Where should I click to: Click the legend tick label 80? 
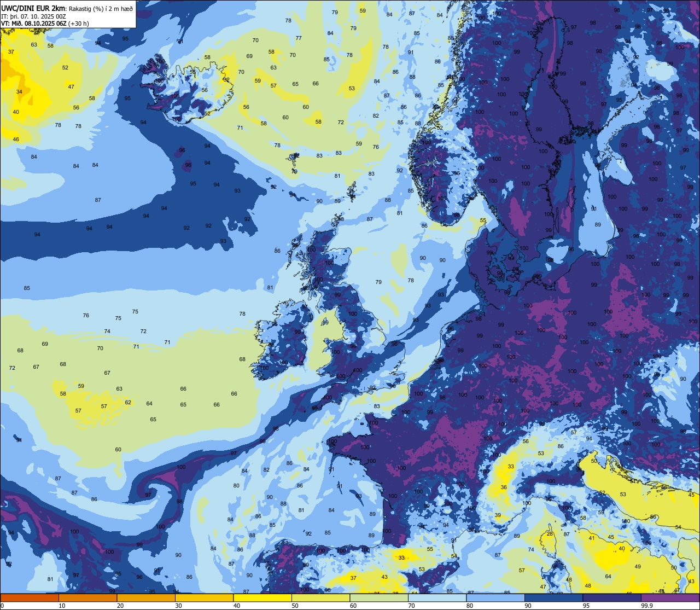(470, 606)
